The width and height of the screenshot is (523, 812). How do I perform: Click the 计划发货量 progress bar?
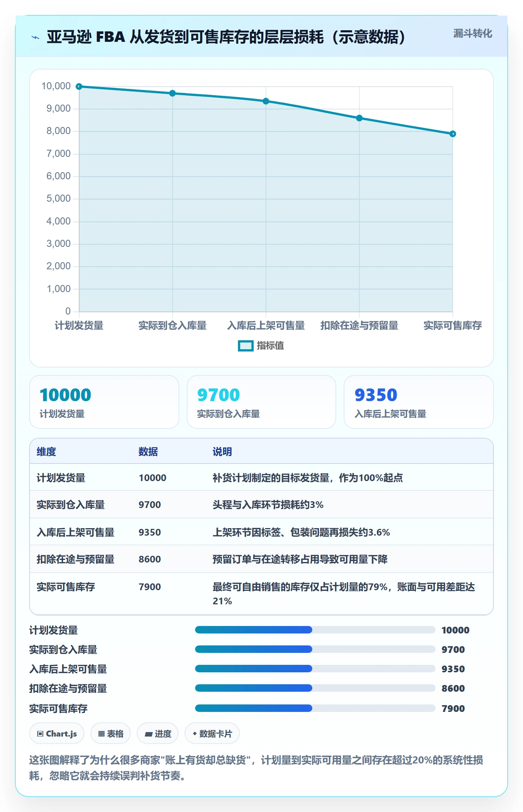[315, 630]
